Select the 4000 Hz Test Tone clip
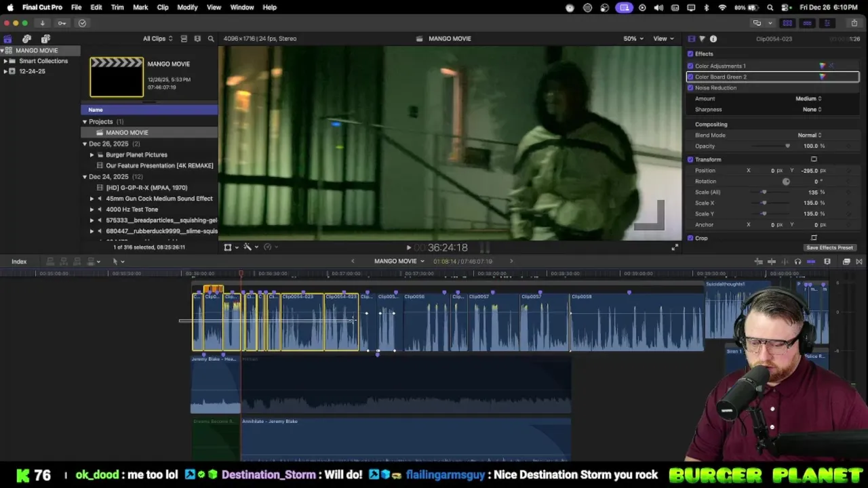868x488 pixels. click(x=132, y=209)
